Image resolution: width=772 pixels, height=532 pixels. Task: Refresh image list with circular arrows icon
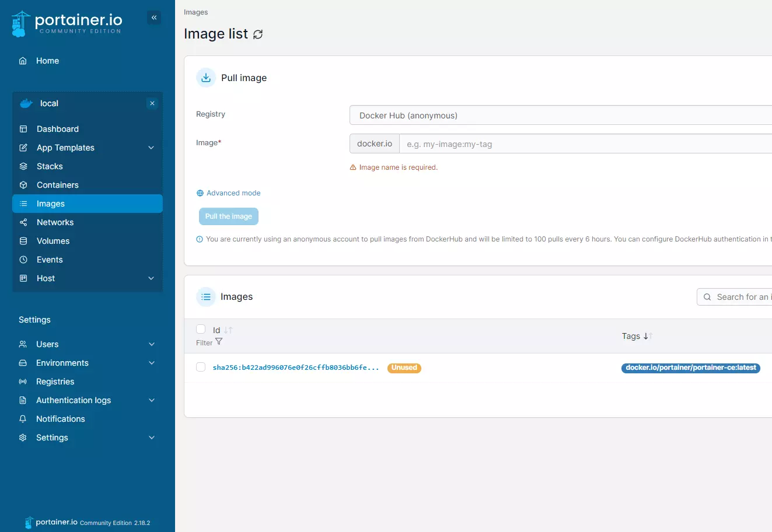[258, 34]
